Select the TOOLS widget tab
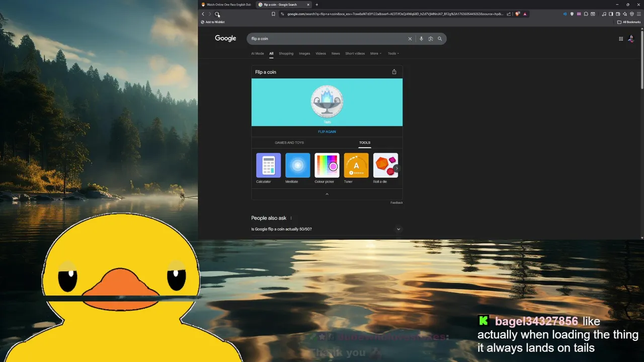 (x=365, y=143)
